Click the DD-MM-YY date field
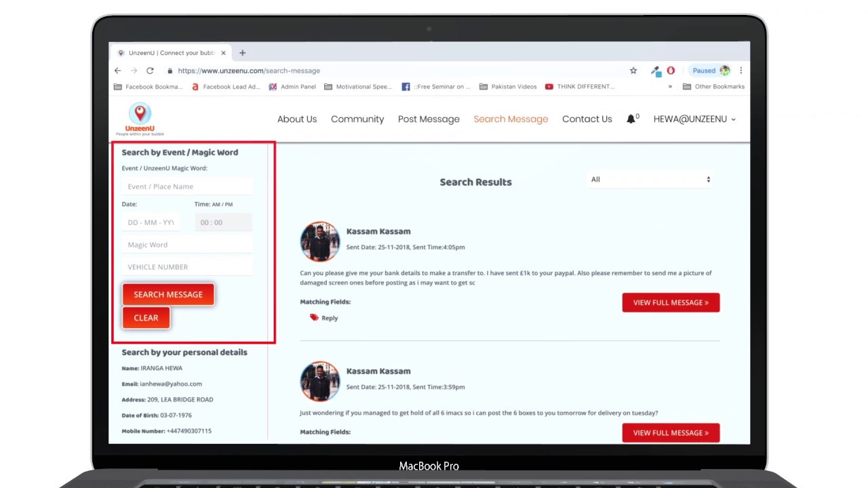The width and height of the screenshot is (868, 488). [x=151, y=222]
